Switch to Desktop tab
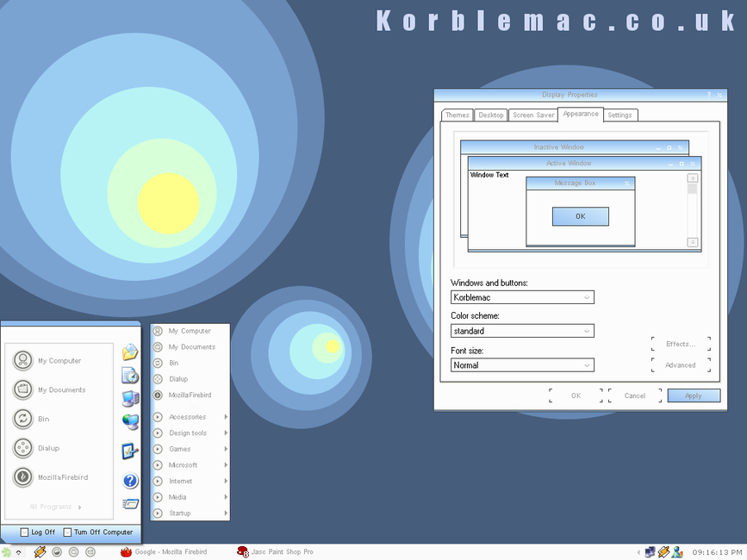Viewport: 747px width, 560px height. [x=491, y=115]
